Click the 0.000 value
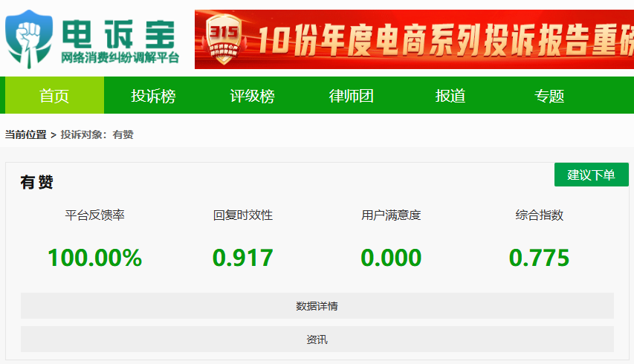This screenshot has width=634, height=364. pyautogui.click(x=391, y=258)
